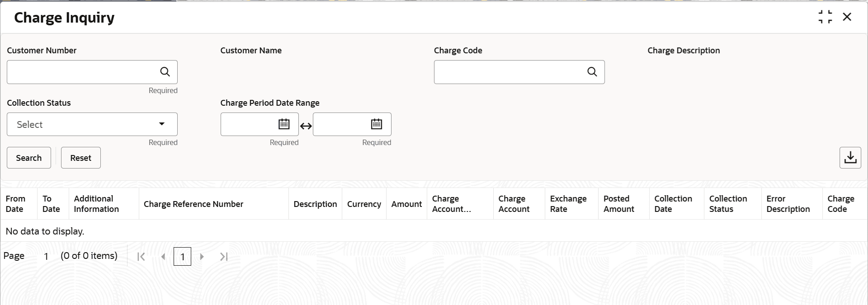
Task: Click the Customer Name label
Action: [x=251, y=51]
